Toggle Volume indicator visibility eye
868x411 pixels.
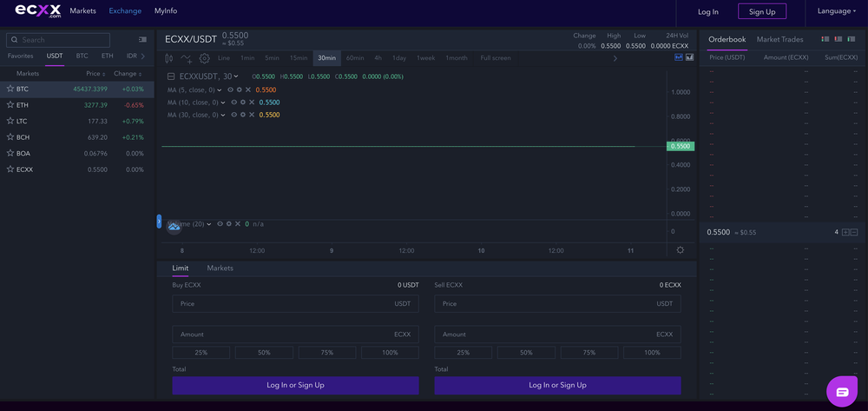pyautogui.click(x=220, y=224)
